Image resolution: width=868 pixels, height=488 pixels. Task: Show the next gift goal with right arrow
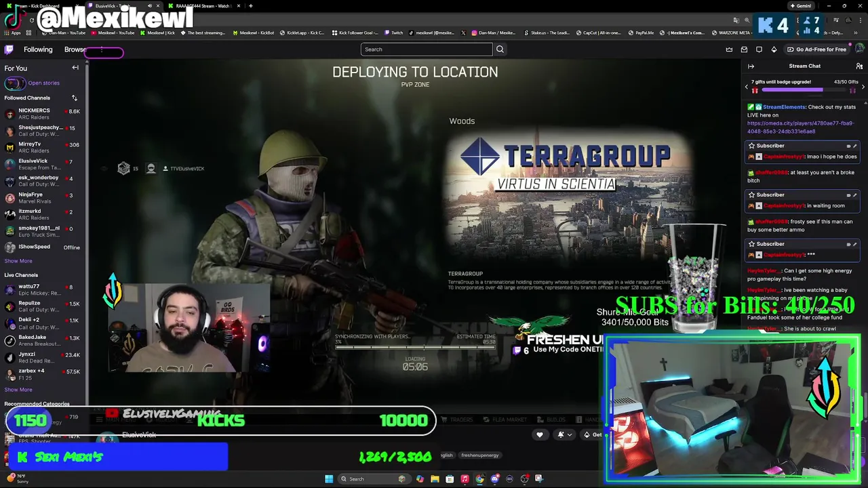click(863, 87)
